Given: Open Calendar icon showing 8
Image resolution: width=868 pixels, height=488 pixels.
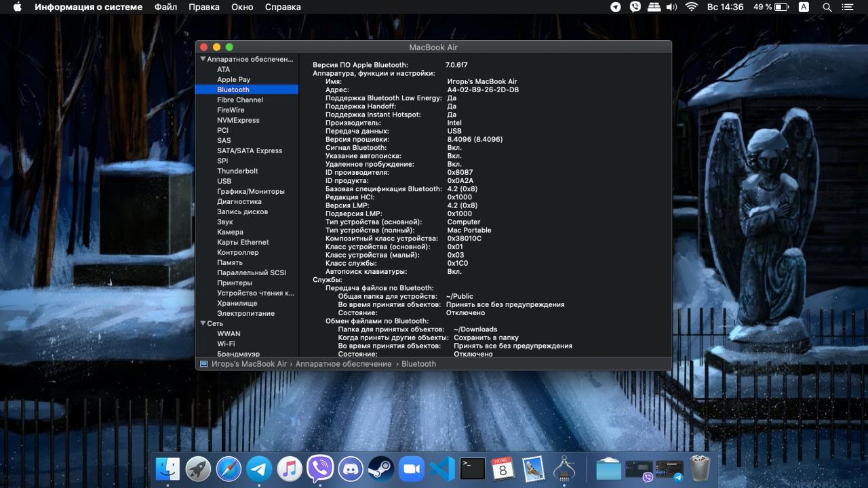Looking at the screenshot, I should (x=503, y=468).
